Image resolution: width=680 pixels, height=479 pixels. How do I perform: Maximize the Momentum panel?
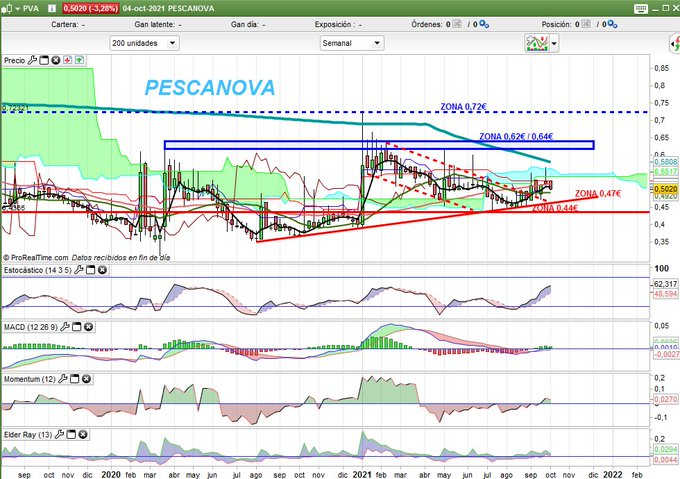[x=75, y=379]
